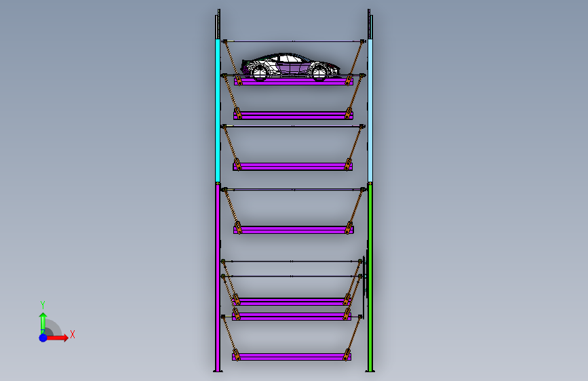Screen dimensions: 588x381
Task: Click the X label of the triad
Action: click(x=73, y=334)
